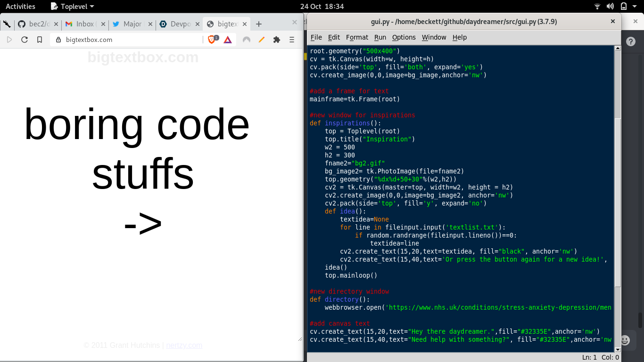The width and height of the screenshot is (644, 362).
Task: Open the Options menu in IDLE
Action: click(x=404, y=37)
